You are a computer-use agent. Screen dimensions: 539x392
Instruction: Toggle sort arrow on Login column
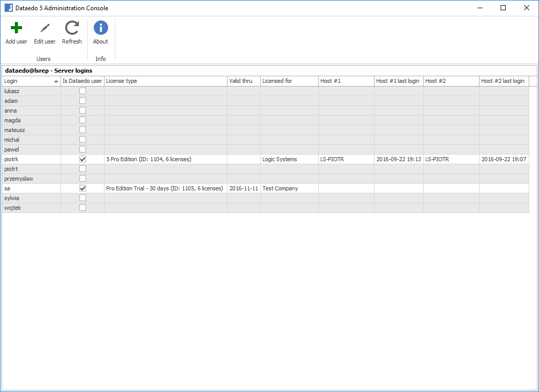click(x=56, y=81)
